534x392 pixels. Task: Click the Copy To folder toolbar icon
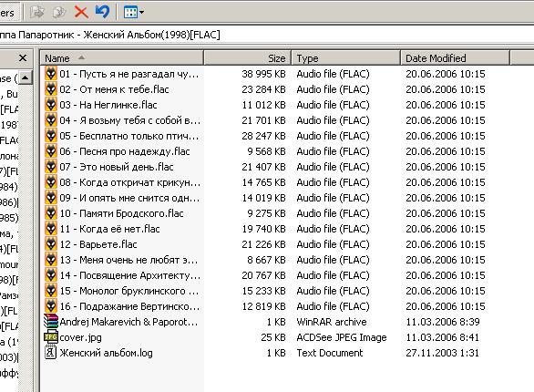(59, 13)
